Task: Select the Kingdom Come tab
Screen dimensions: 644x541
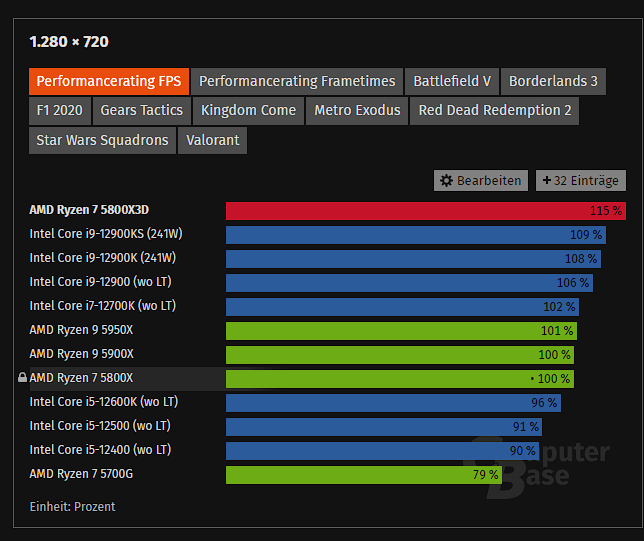Action: (x=248, y=111)
